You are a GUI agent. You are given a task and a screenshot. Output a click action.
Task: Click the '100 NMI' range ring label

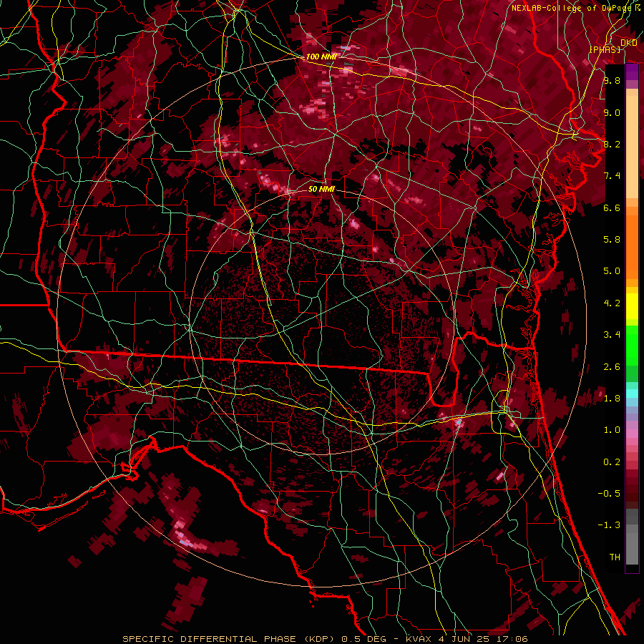[x=321, y=57]
